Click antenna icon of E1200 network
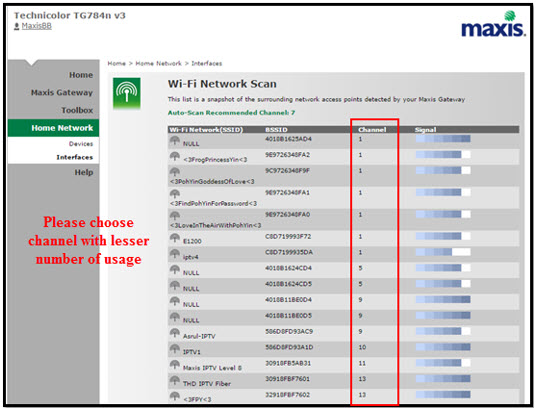Viewport: 536px width, 410px height. (x=175, y=238)
